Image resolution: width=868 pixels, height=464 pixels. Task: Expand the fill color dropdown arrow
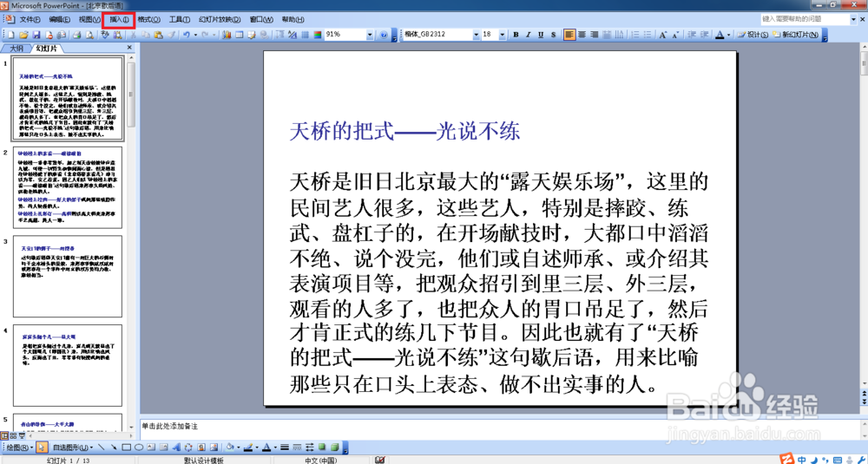coord(239,447)
